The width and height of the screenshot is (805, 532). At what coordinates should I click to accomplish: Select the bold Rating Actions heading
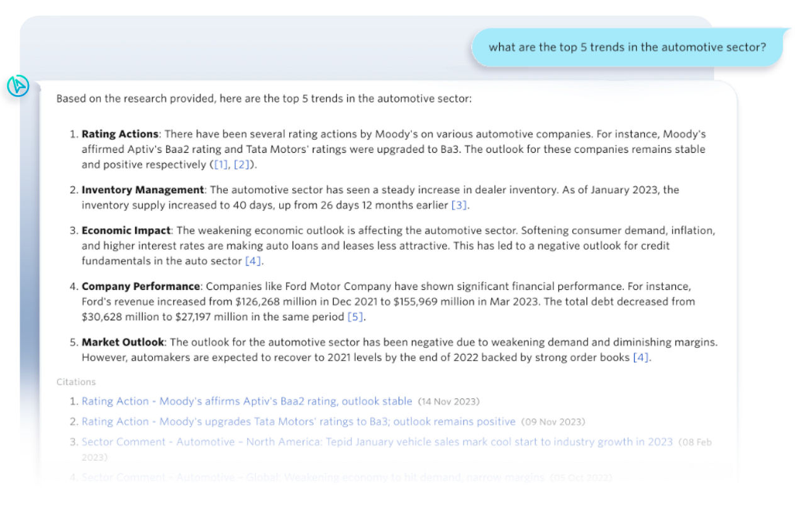pos(119,134)
